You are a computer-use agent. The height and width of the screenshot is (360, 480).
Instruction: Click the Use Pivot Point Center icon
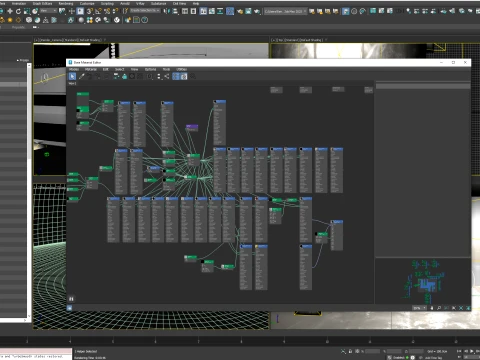point(62,11)
